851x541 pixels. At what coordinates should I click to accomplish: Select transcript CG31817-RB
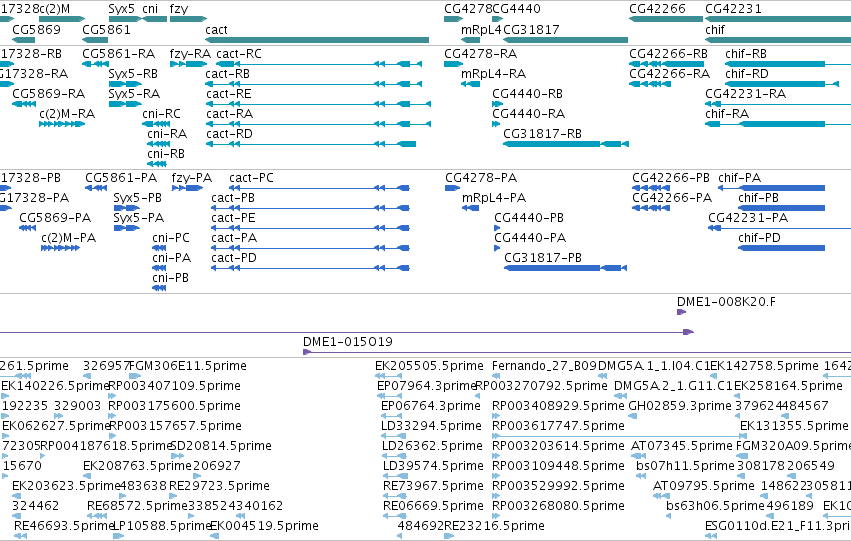566,144
